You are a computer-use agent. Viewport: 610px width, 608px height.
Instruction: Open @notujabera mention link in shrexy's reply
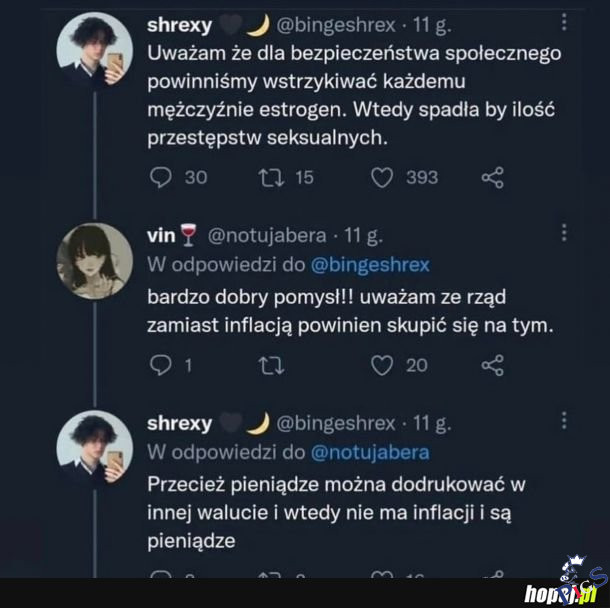[370, 452]
